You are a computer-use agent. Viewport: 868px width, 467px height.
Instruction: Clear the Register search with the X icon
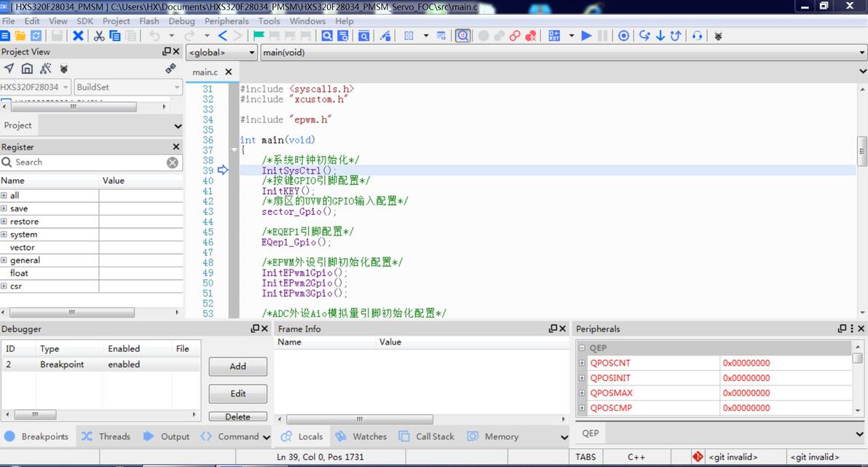coord(173,163)
